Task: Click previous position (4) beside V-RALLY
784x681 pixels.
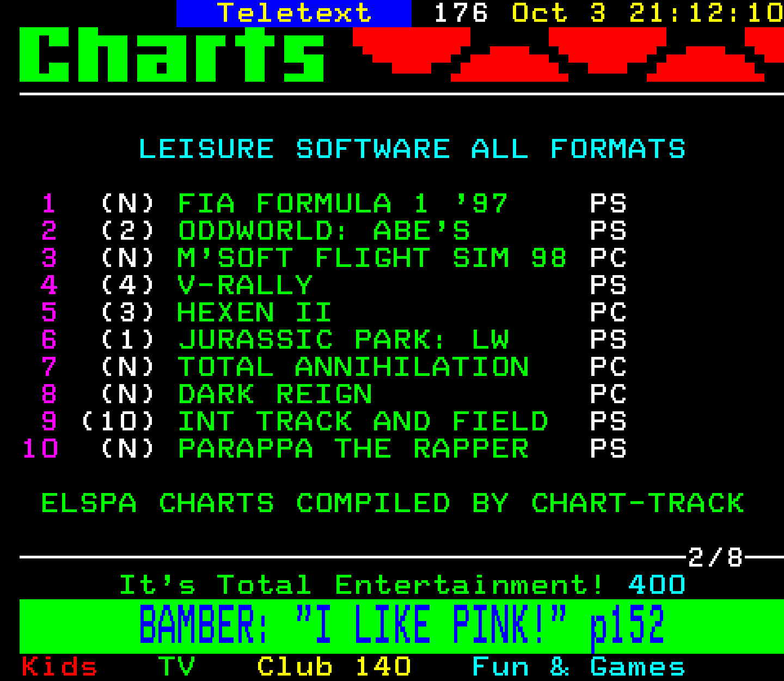Action: [x=128, y=285]
